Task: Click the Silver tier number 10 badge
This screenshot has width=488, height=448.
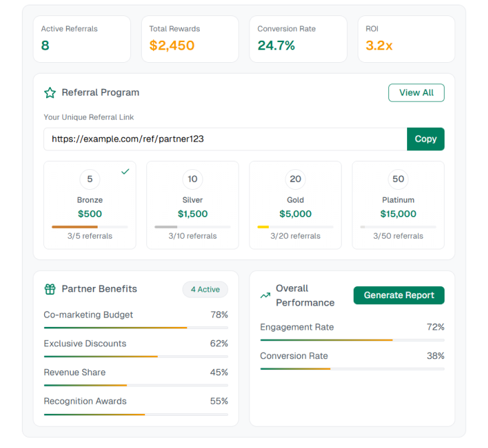Action: 193,179
